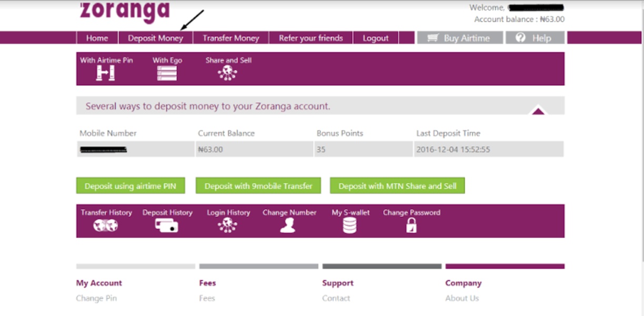Open Login History network icon

pos(228,225)
